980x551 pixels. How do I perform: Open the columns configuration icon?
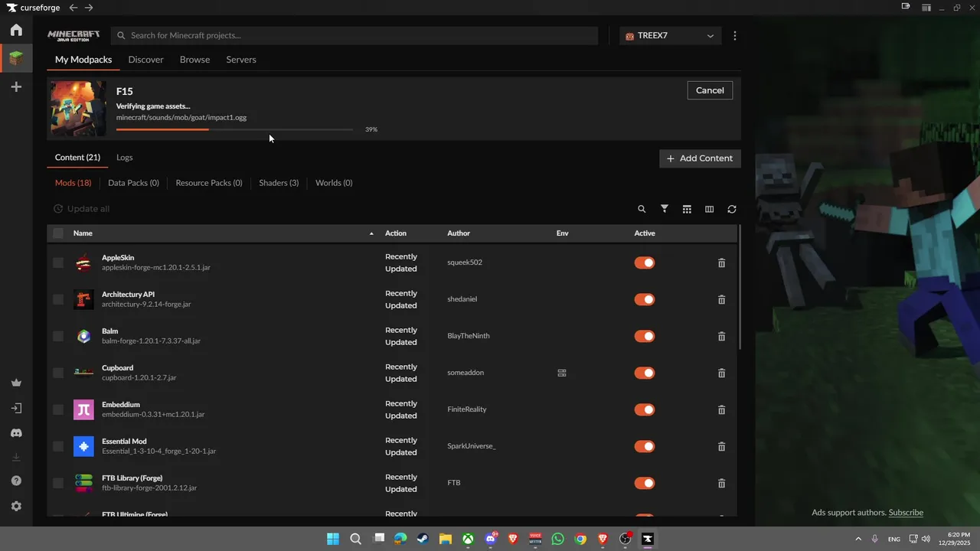pyautogui.click(x=709, y=209)
